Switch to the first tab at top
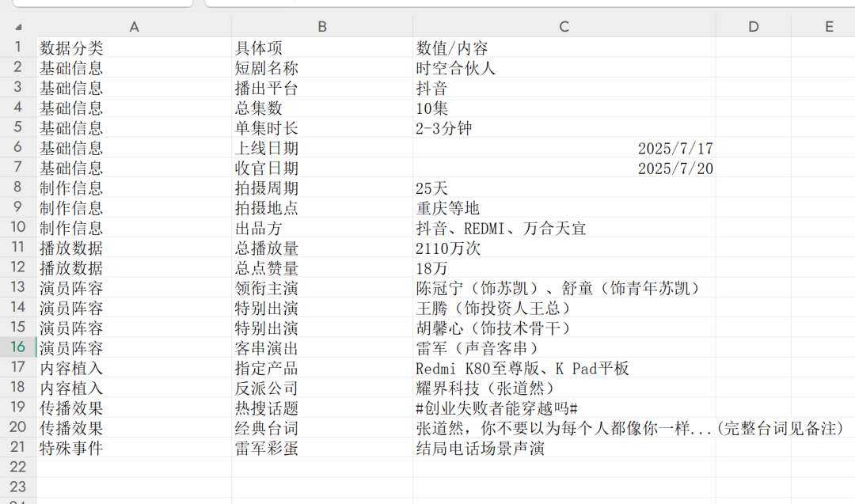 (103, 3)
